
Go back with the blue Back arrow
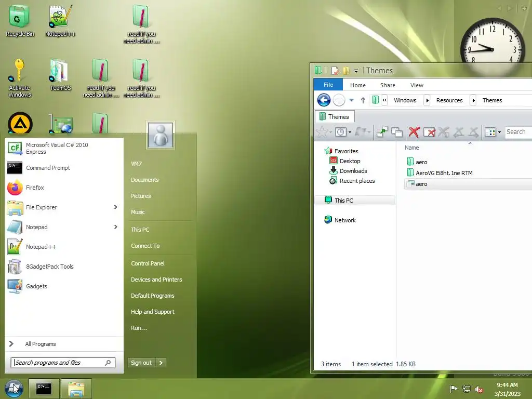pos(324,100)
